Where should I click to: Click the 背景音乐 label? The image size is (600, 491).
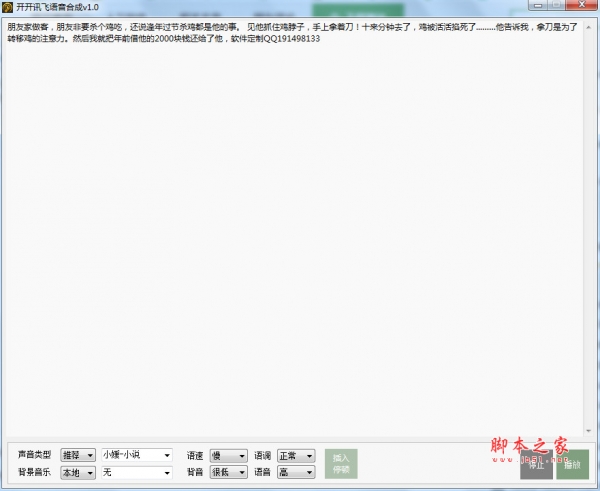click(x=34, y=472)
